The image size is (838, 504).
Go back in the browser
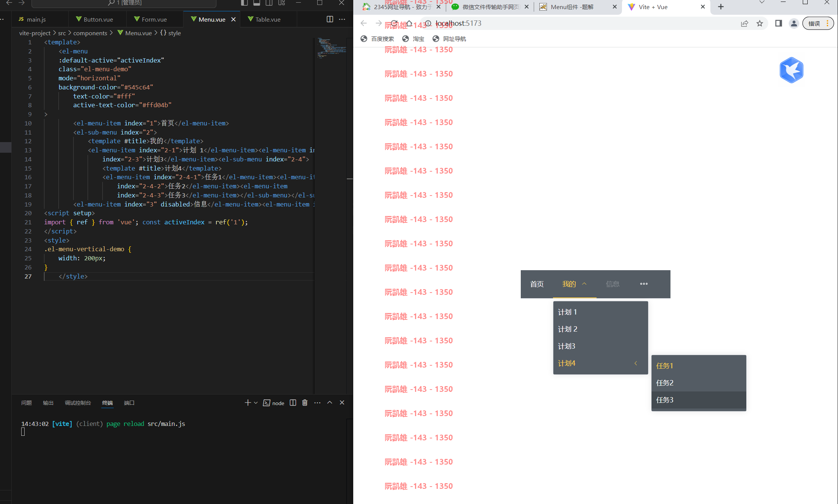click(x=364, y=23)
